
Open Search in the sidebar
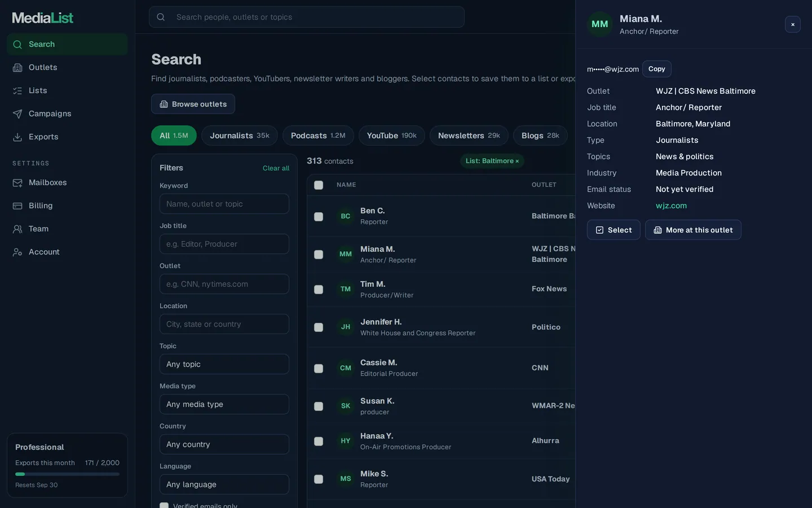(67, 44)
